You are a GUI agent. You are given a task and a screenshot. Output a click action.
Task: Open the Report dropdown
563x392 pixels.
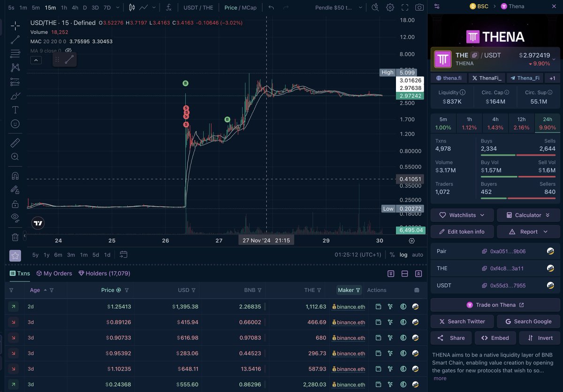[528, 232]
